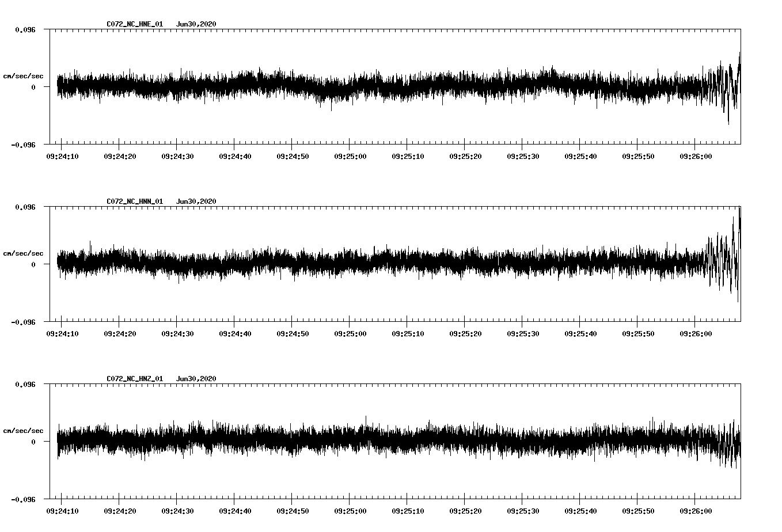This screenshot has height=532, width=782.
Task: Choose the 09:24:40 mark on HNZ time axis
Action: pos(234,511)
